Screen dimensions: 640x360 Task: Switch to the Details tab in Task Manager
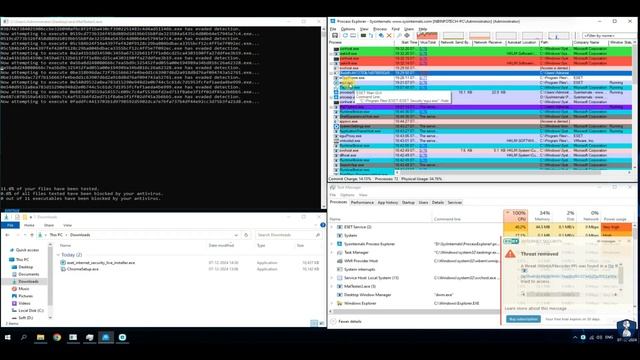438,202
